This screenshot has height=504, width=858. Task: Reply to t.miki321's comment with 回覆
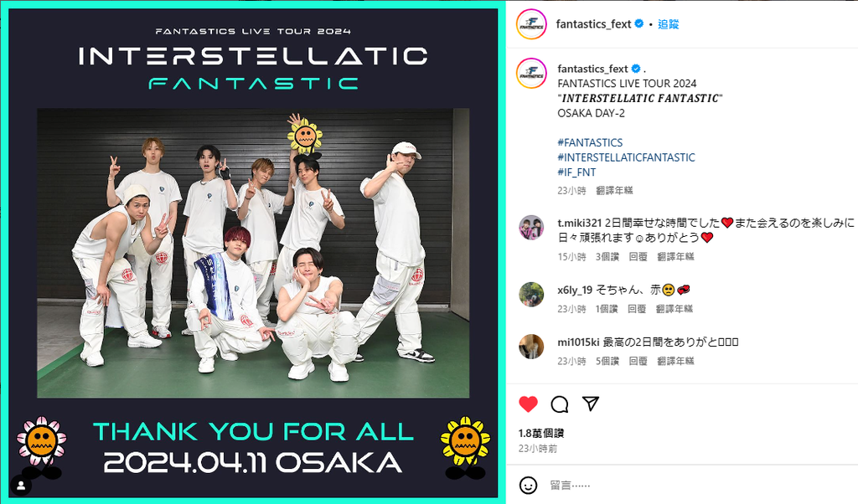[x=638, y=256]
